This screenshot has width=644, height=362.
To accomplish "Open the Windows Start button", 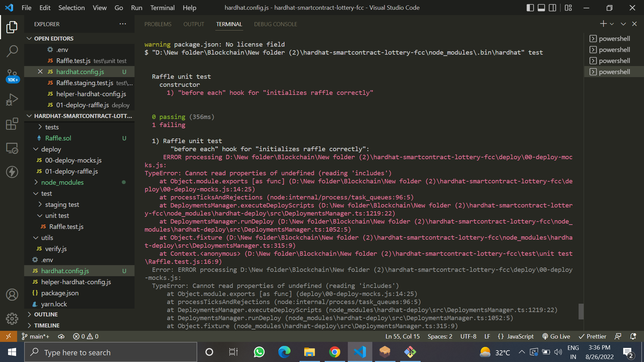I will tap(12, 352).
